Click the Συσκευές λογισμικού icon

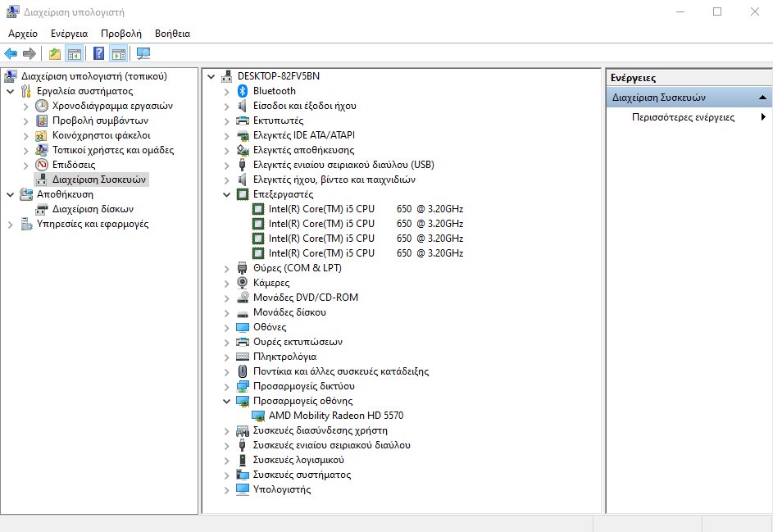point(242,460)
